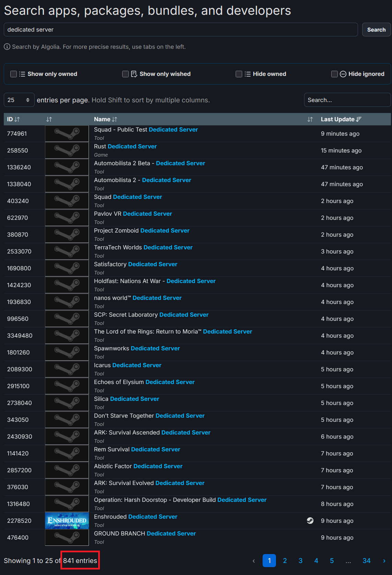
Task: Sort by Last Update column
Action: (x=341, y=119)
